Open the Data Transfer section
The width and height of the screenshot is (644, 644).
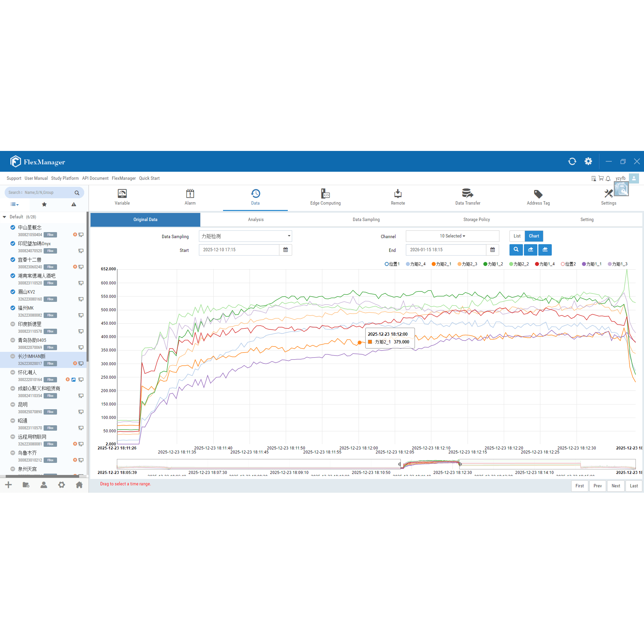468,197
